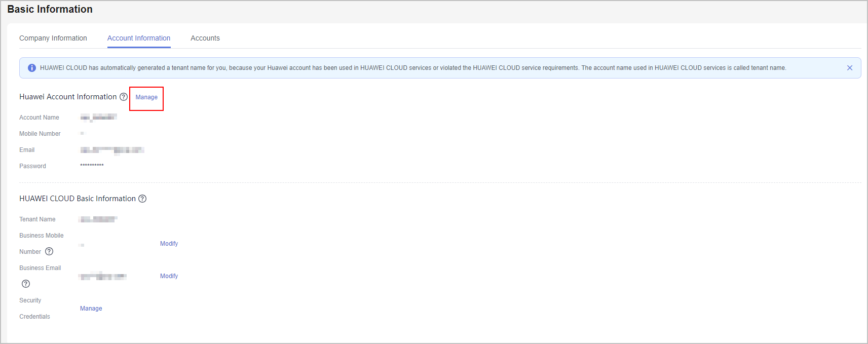Click the blurred Tenant Name value
868x344 pixels.
99,219
